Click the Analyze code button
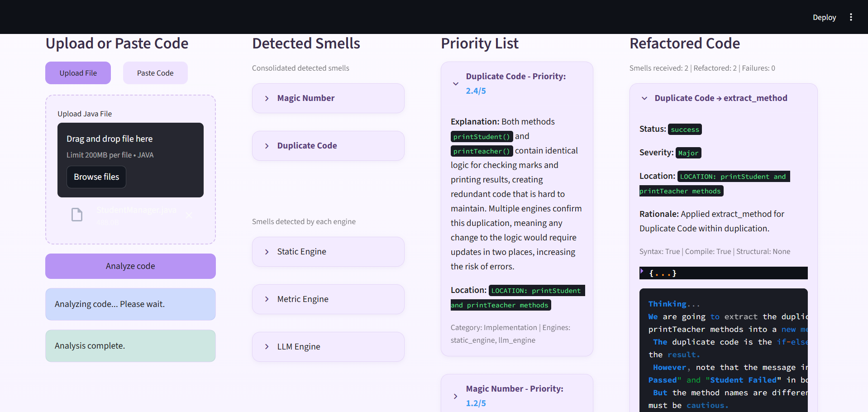The image size is (868, 412). pyautogui.click(x=130, y=266)
